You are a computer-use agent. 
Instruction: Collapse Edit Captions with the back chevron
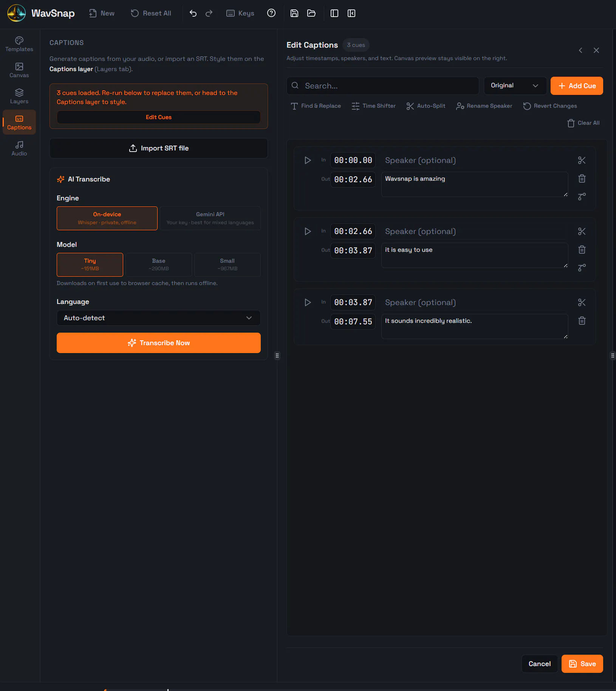580,50
